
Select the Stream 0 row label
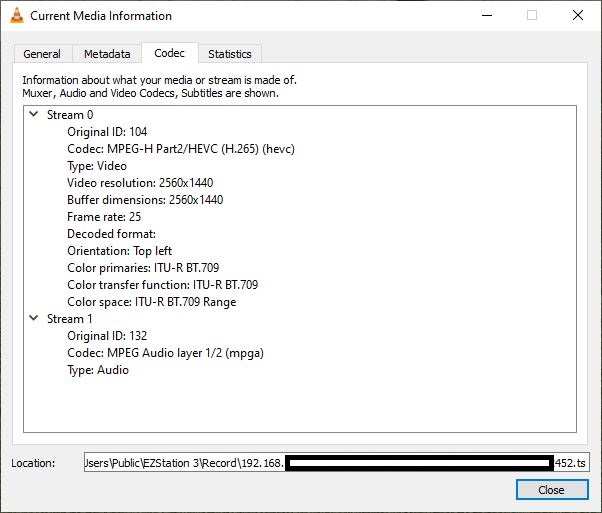70,115
